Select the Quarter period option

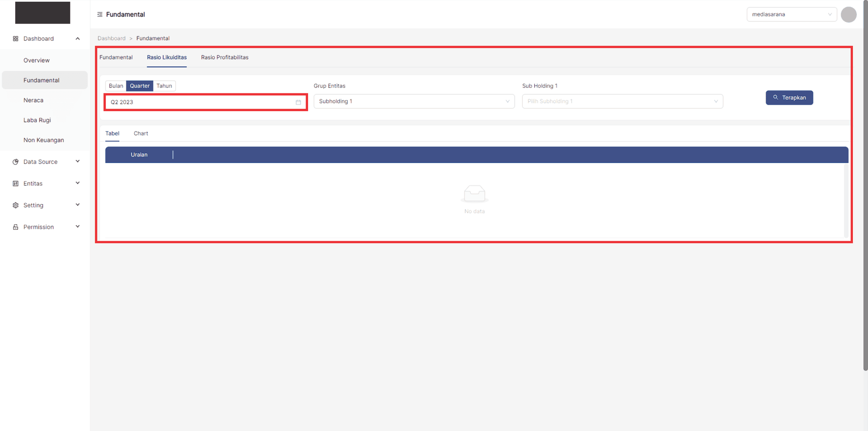pyautogui.click(x=139, y=86)
